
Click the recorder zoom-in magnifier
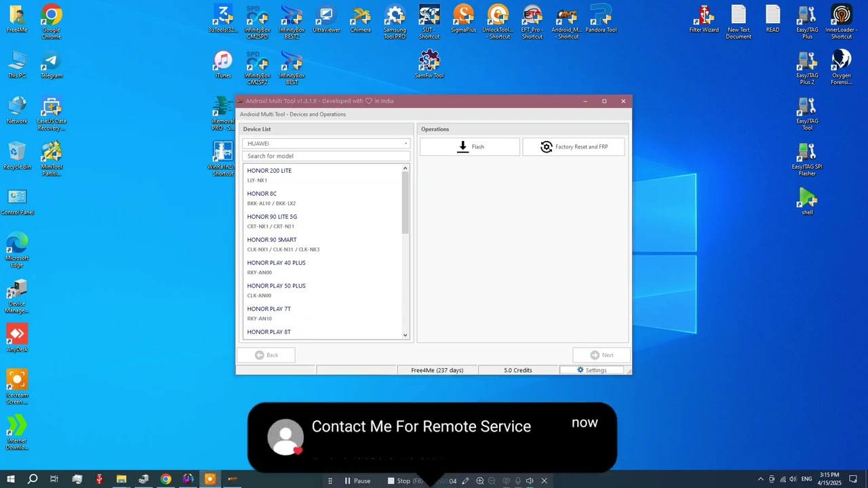pos(480,481)
